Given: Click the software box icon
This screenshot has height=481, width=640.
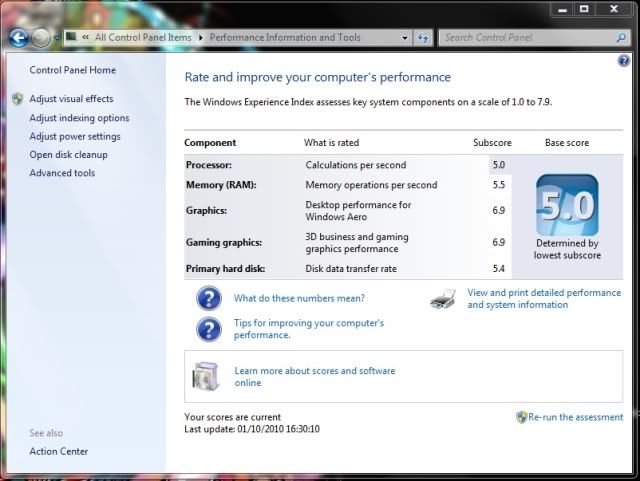Looking at the screenshot, I should (206, 376).
